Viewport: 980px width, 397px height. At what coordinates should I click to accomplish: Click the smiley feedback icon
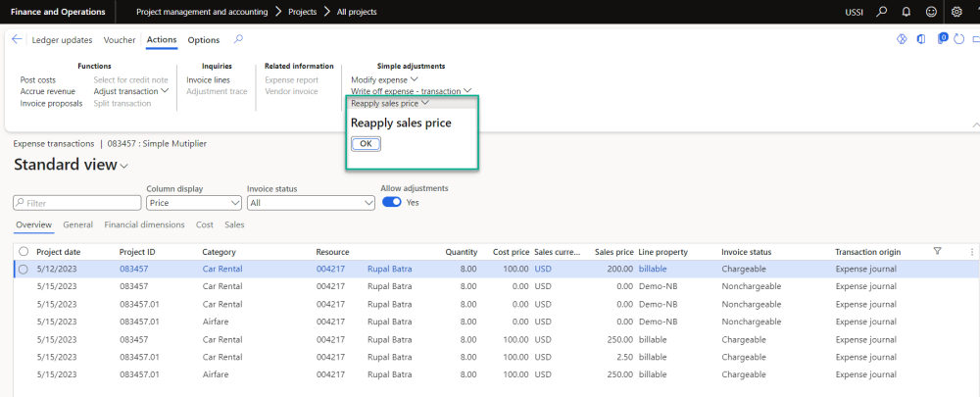point(931,12)
